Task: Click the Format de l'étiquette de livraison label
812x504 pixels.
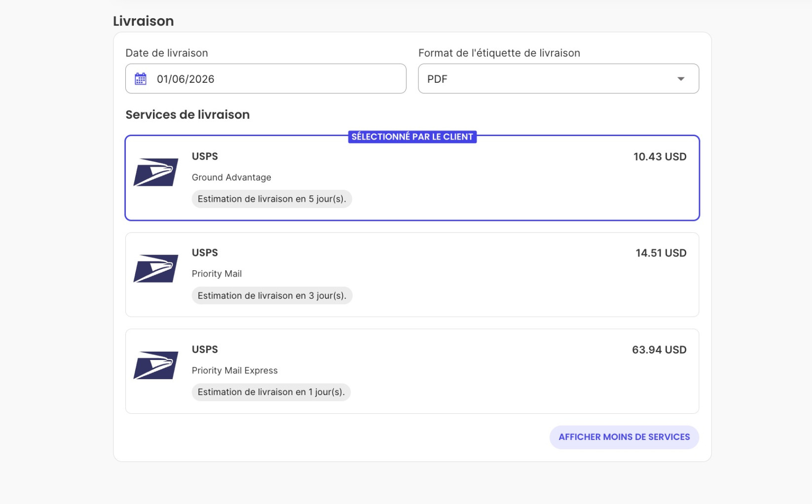Action: [x=499, y=53]
